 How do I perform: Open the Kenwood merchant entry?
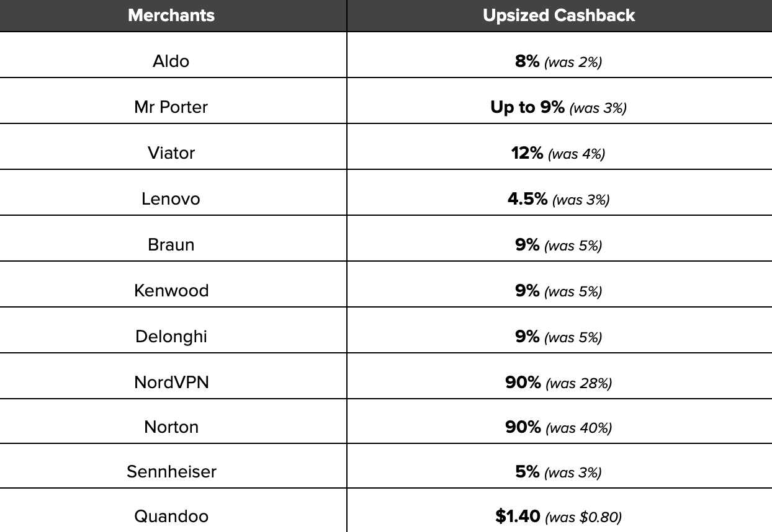click(171, 291)
